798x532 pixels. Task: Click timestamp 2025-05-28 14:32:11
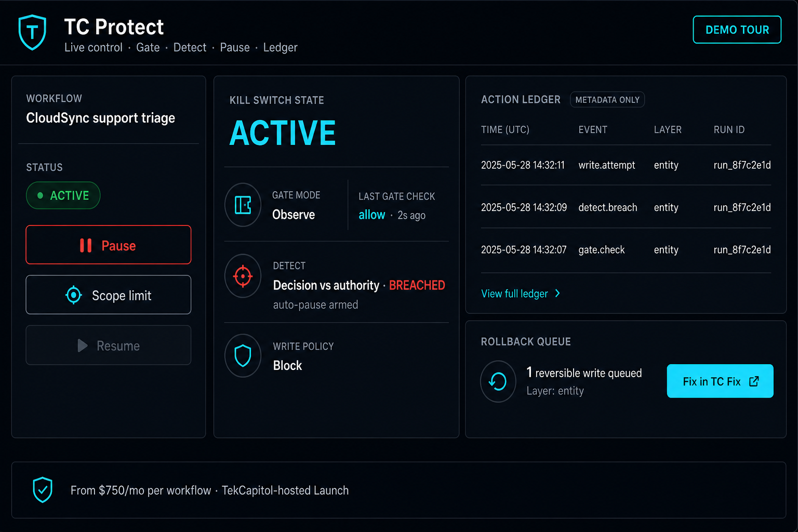click(523, 165)
